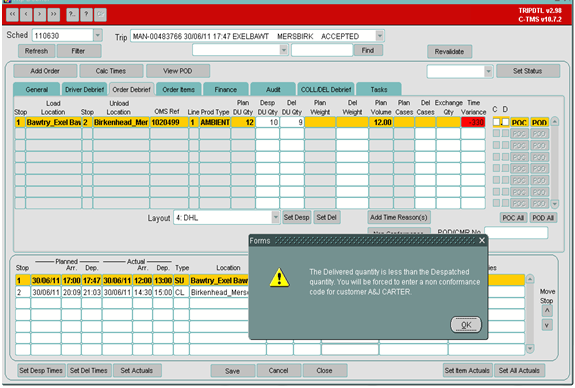Click the View POD button
This screenshot has height=388, width=575.
click(178, 71)
